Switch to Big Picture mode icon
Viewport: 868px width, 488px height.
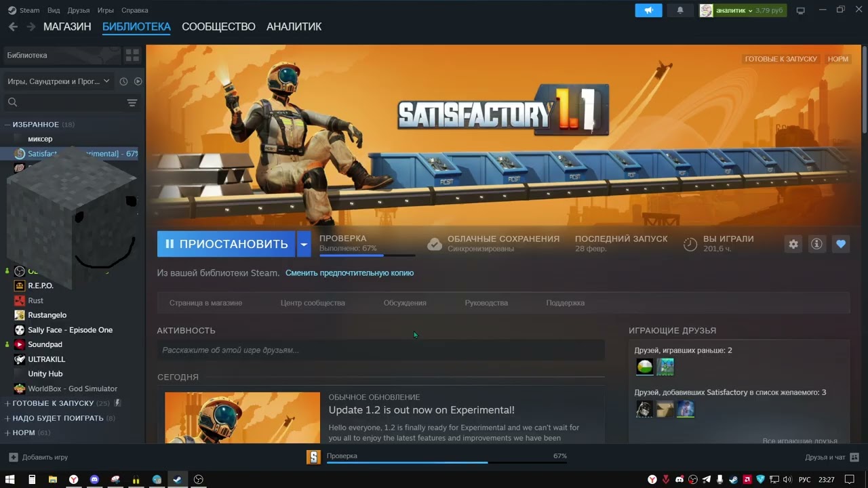tap(800, 10)
